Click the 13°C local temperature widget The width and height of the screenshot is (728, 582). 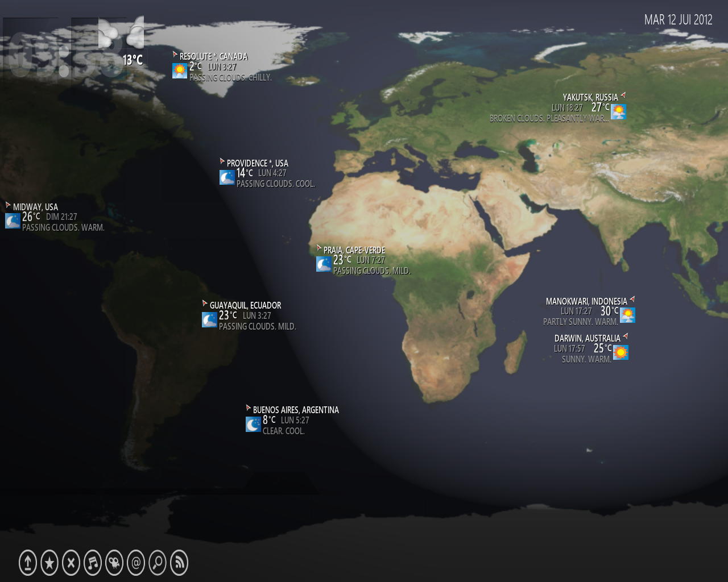(132, 60)
